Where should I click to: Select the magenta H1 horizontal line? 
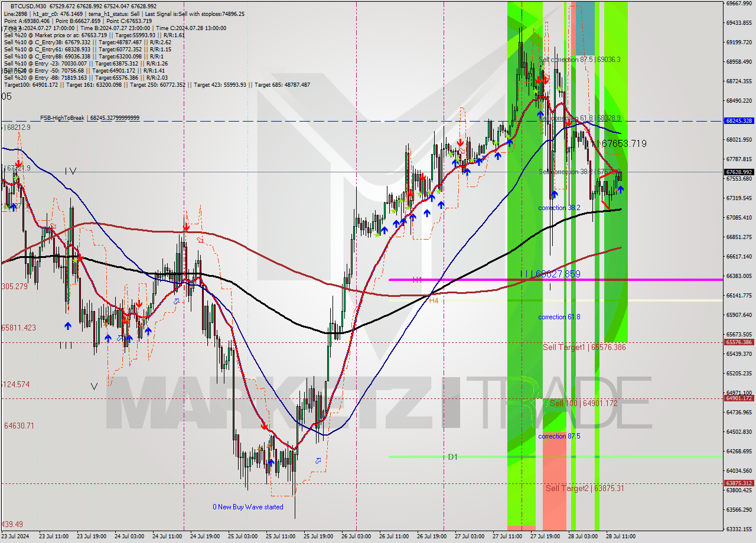click(555, 280)
